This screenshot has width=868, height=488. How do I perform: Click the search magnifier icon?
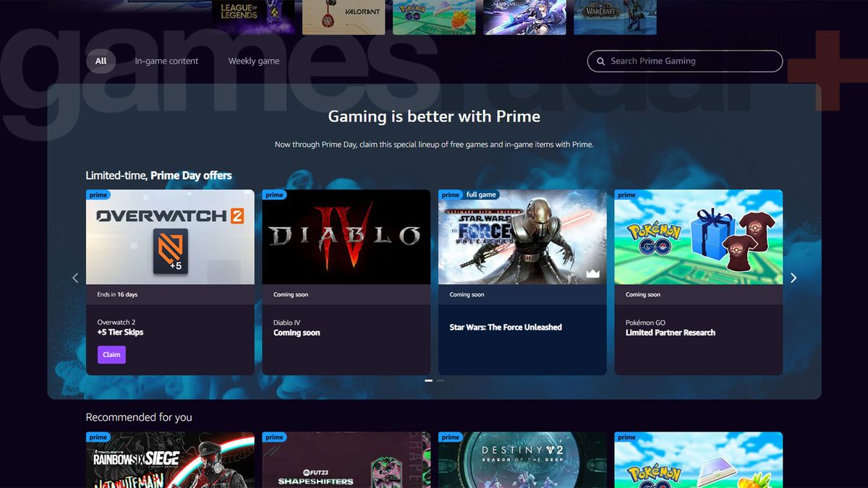pyautogui.click(x=600, y=61)
